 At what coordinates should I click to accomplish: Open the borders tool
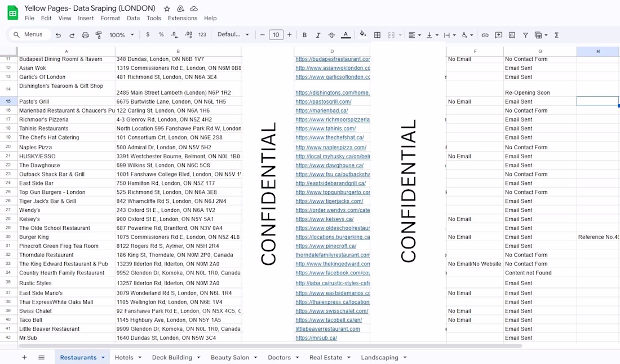click(377, 35)
